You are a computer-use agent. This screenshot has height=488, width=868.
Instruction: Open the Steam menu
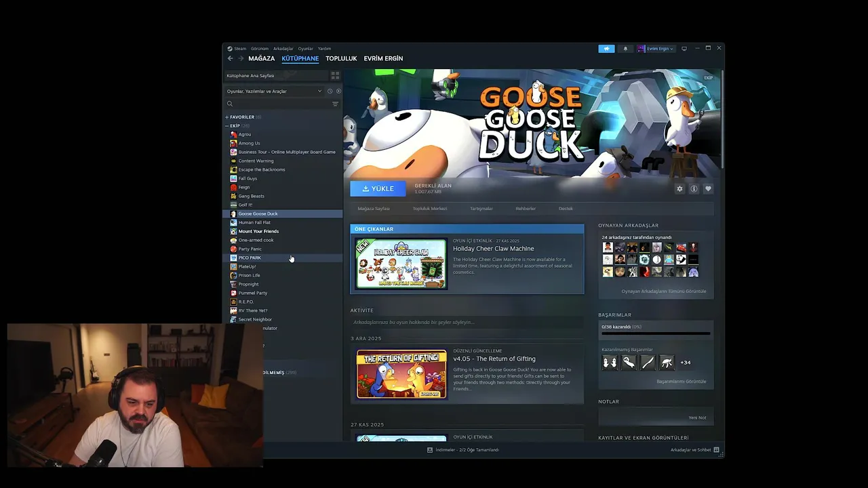[x=240, y=49]
